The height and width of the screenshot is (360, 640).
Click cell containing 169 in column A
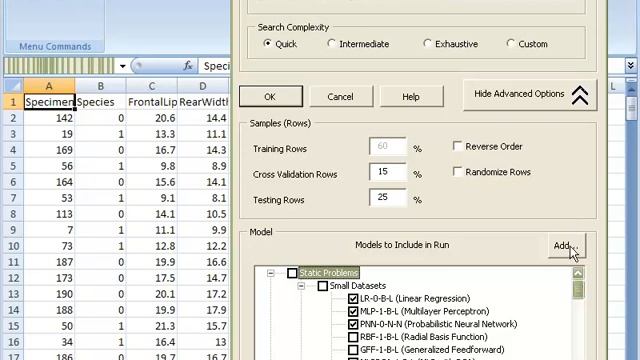[x=49, y=150]
